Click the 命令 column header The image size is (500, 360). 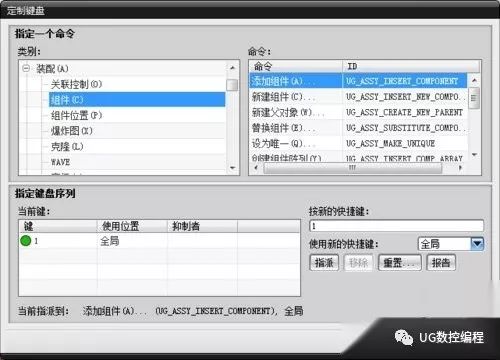296,66
